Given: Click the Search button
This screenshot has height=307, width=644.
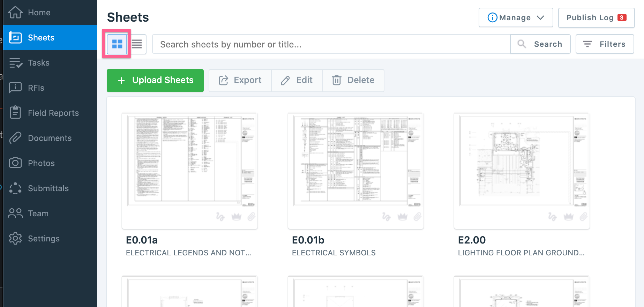Looking at the screenshot, I should pos(540,44).
